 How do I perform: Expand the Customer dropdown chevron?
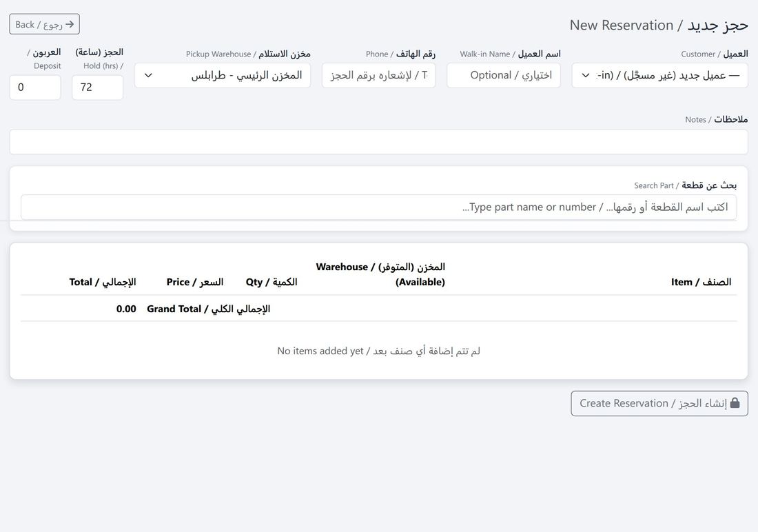click(x=586, y=75)
